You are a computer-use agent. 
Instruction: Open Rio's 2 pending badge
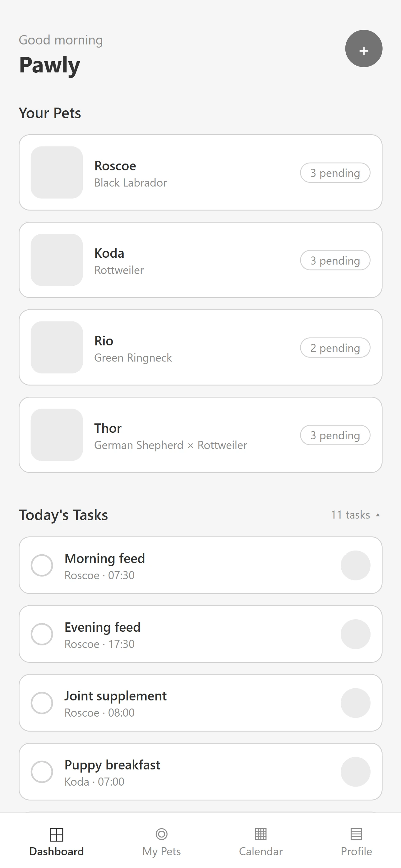(335, 348)
